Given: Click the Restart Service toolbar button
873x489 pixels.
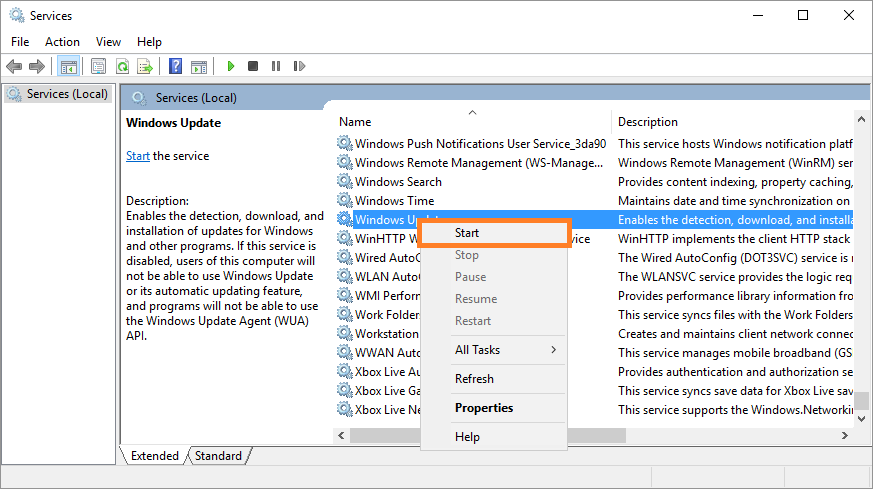Looking at the screenshot, I should pos(299,66).
